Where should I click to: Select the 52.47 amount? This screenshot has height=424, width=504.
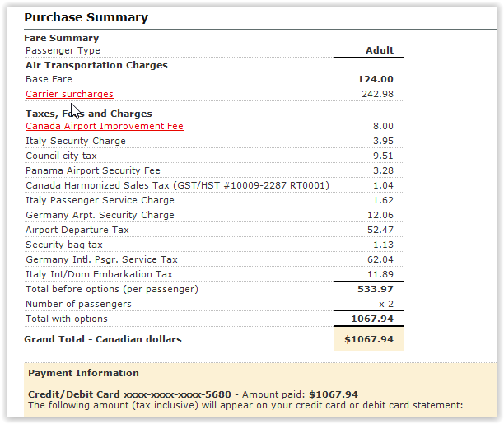point(380,230)
